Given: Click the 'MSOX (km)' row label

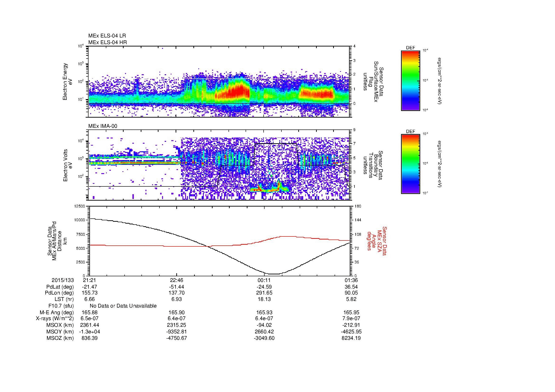Looking at the screenshot, I should coord(60,325).
